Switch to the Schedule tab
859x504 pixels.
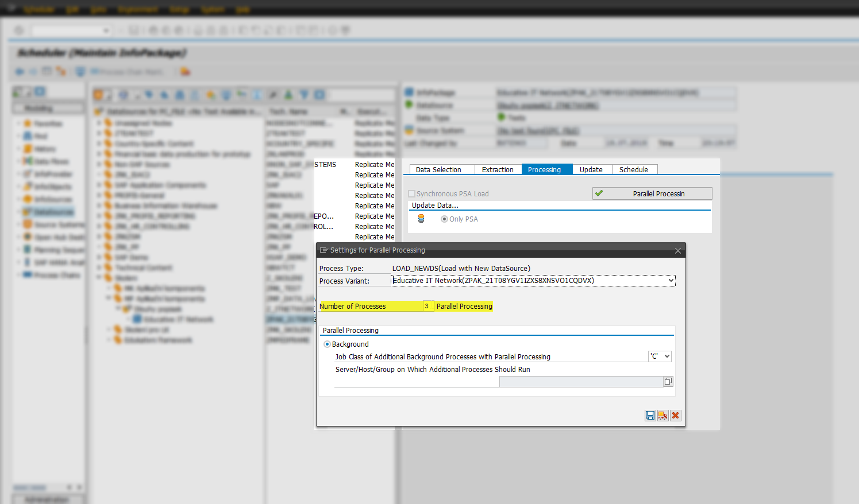pos(634,169)
